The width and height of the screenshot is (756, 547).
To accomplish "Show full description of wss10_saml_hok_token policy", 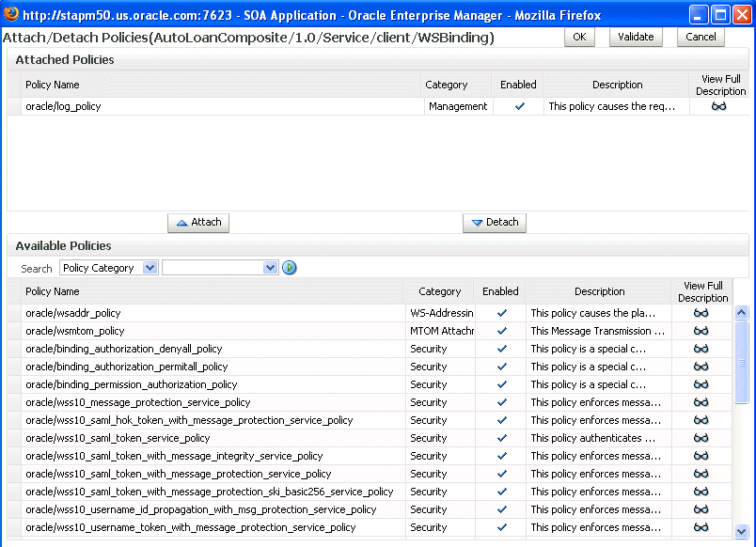I will (x=701, y=420).
